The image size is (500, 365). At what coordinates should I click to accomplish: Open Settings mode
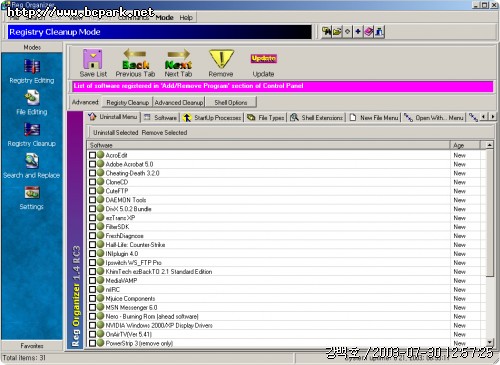[x=32, y=198]
